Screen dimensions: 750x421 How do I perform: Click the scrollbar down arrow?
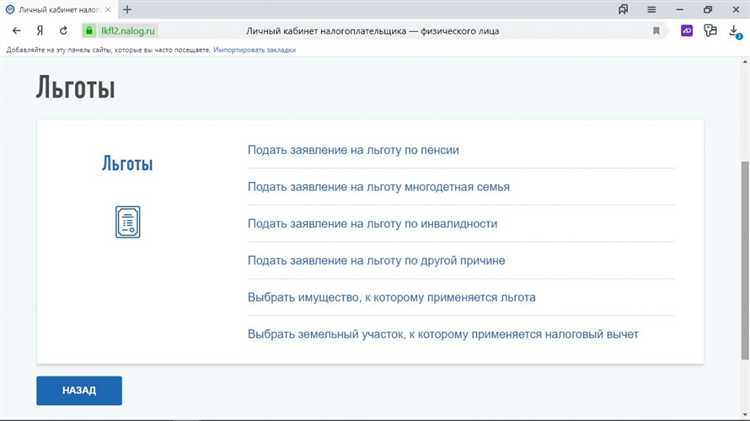point(745,414)
